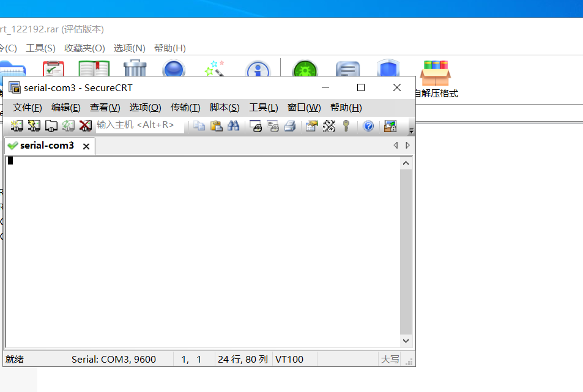
Task: Click 自解压格式 icon in WinRAR toolbar
Action: click(436, 79)
